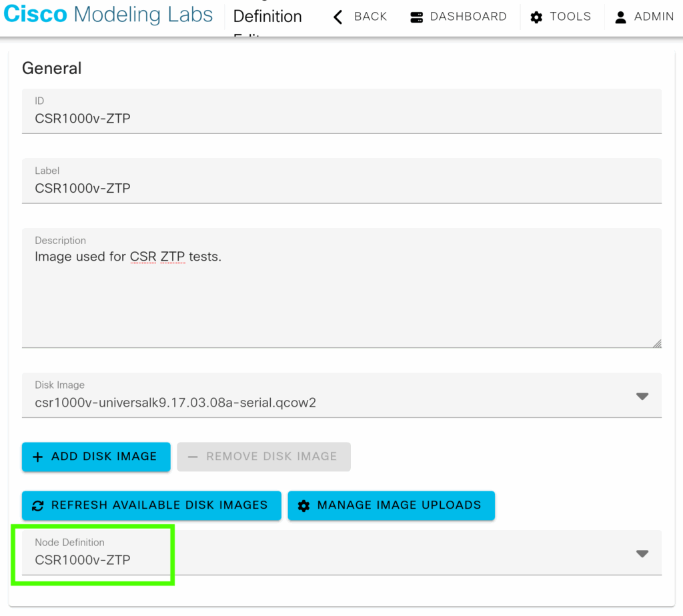Click the Tools gear icon
Viewport: 683px width, 616px height.
[536, 17]
